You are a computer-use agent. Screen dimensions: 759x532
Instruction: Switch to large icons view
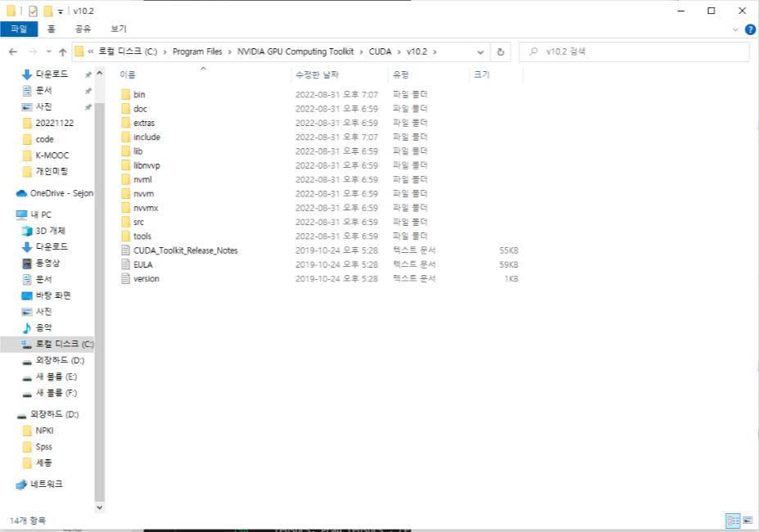click(748, 521)
